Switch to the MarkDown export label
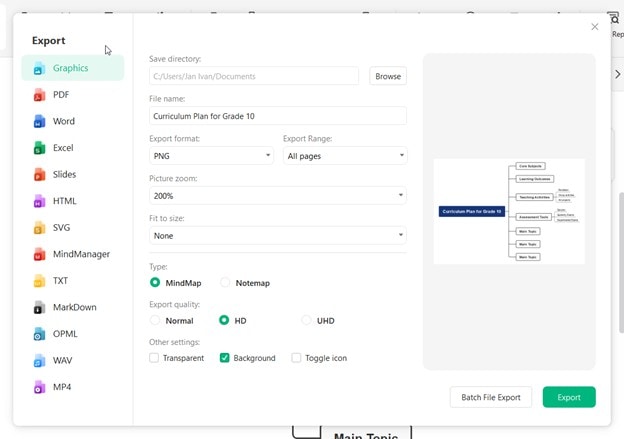 pos(75,307)
